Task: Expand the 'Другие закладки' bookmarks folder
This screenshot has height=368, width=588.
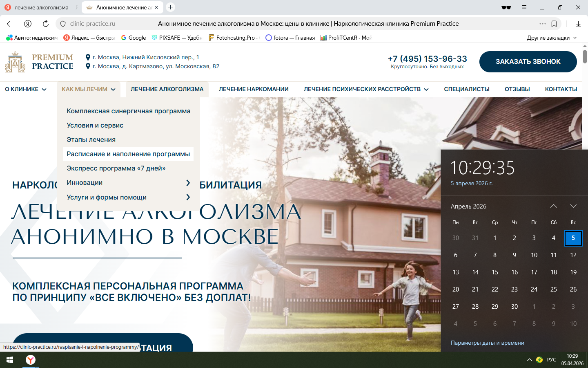Action: [x=552, y=38]
